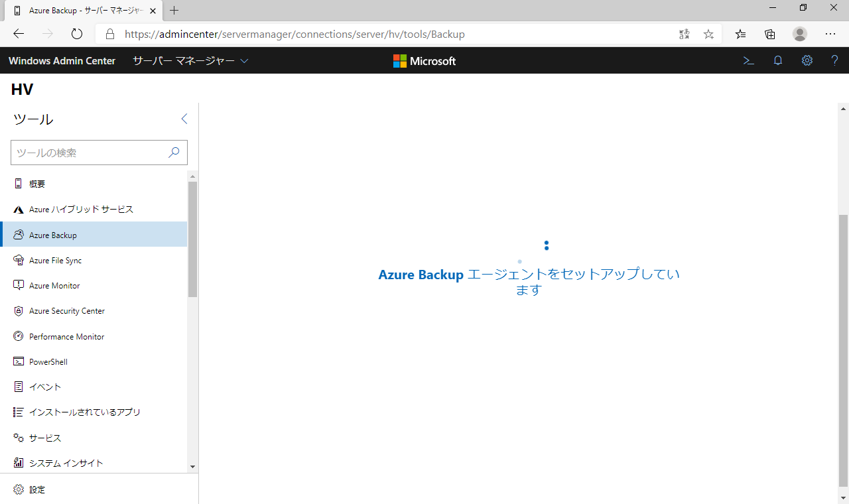This screenshot has width=849, height=504.
Task: Click the Microsoft logo link
Action: [424, 60]
